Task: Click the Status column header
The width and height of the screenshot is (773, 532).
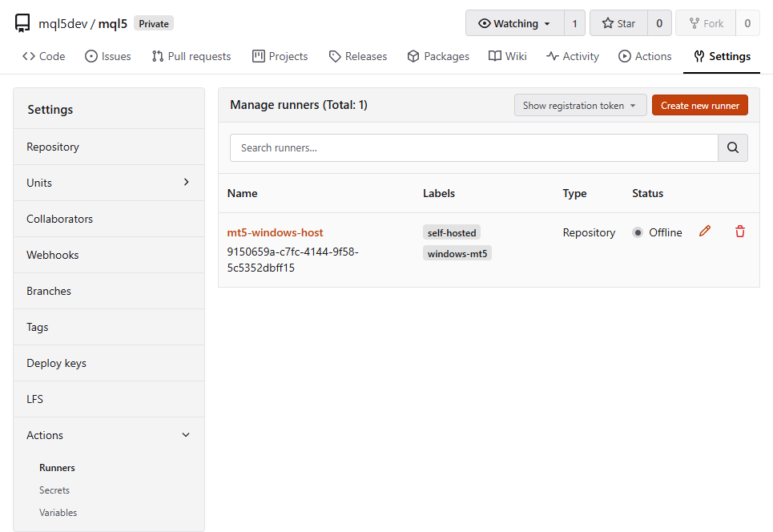Action: [647, 193]
